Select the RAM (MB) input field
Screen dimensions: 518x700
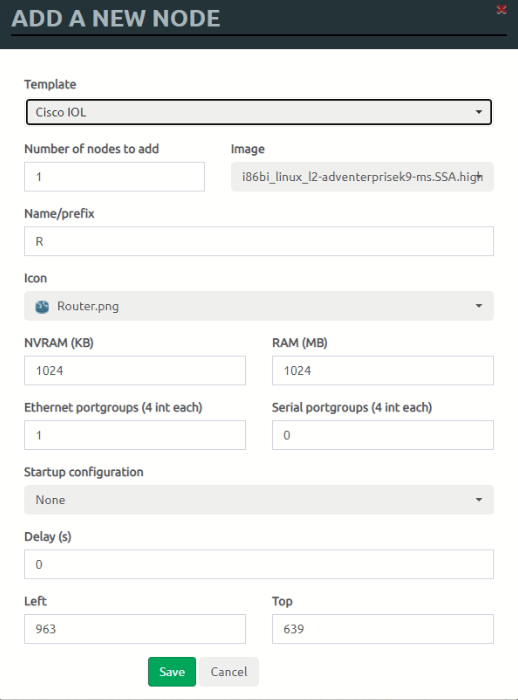coord(383,371)
